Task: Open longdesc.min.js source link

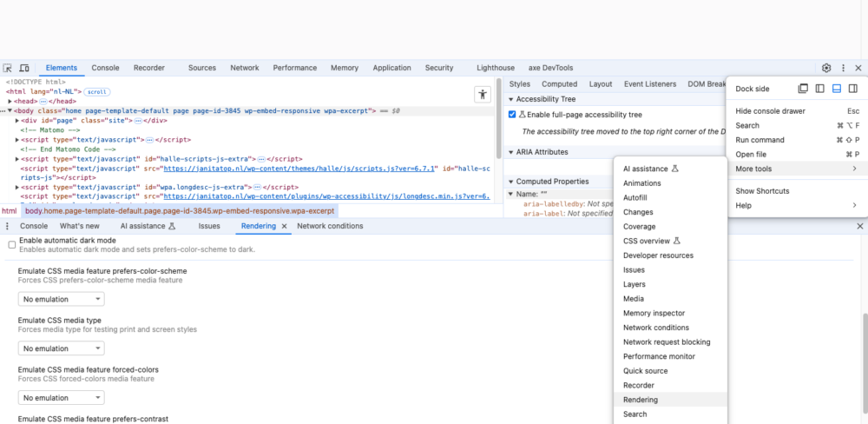Action: 326,196
